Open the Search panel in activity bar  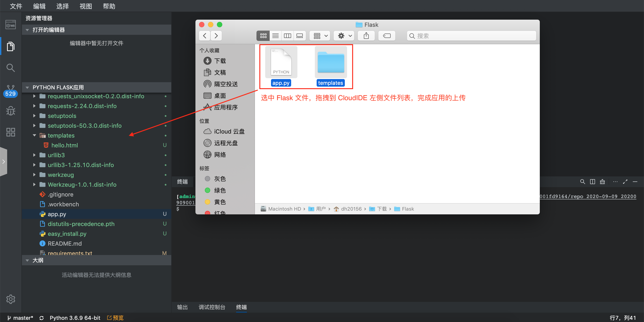(x=11, y=68)
